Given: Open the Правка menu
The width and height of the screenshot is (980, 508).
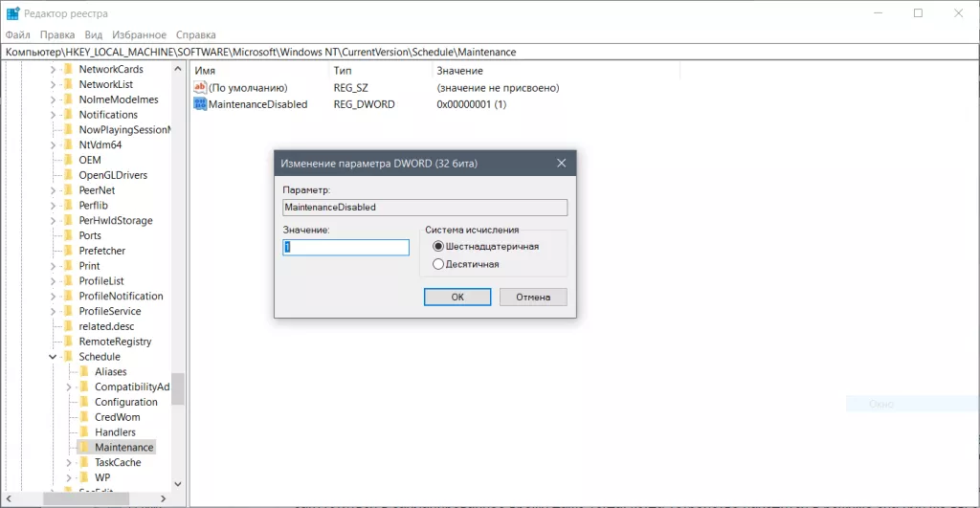Looking at the screenshot, I should (x=57, y=35).
